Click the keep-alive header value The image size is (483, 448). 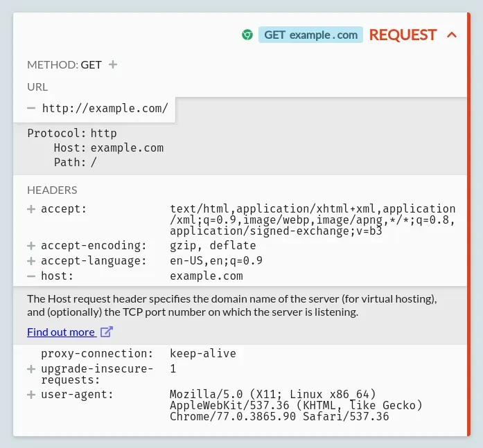tap(202, 354)
